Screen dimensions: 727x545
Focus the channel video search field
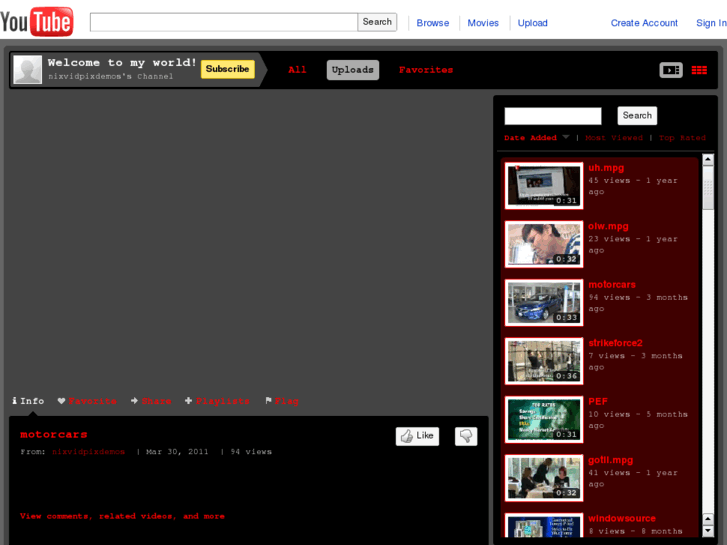(553, 116)
